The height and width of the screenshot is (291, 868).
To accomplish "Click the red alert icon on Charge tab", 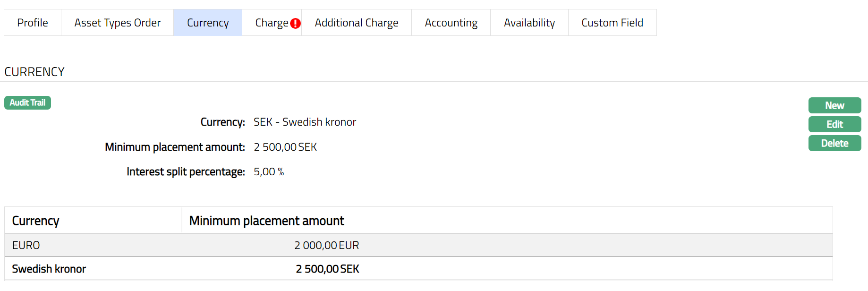I will [x=295, y=23].
